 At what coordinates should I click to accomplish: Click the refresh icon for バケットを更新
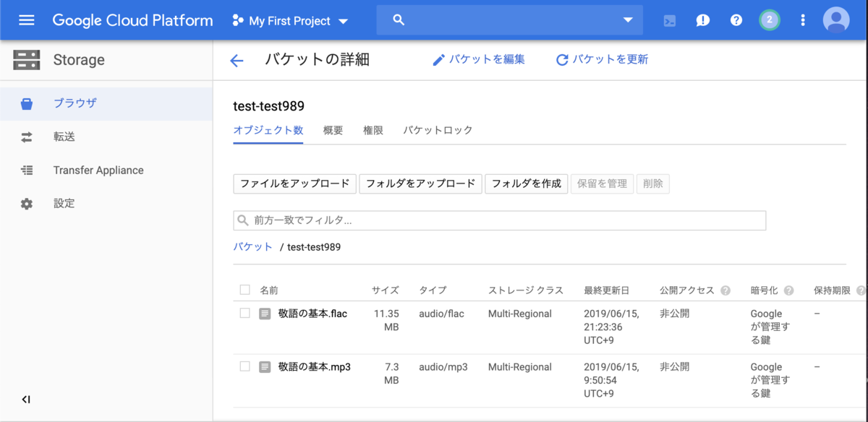coord(562,60)
